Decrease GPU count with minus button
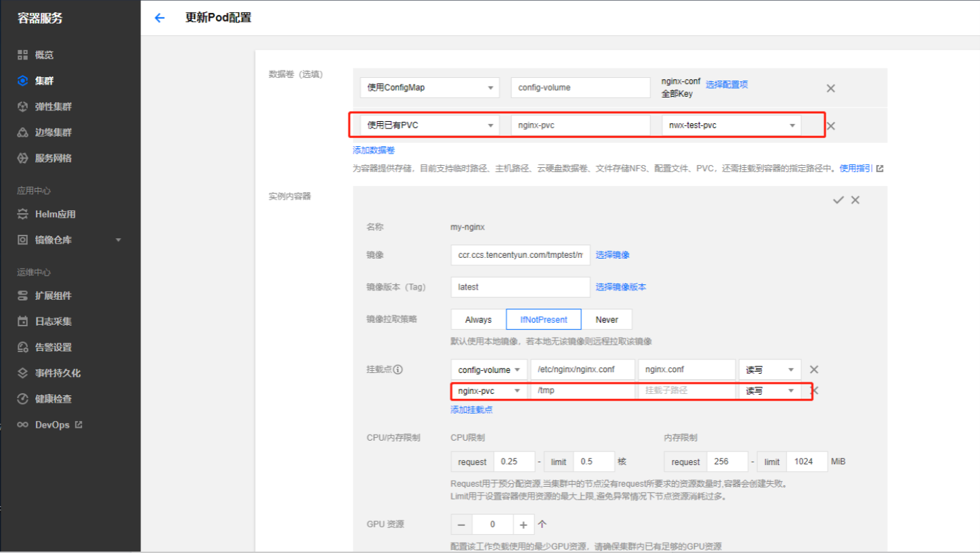 tap(461, 525)
